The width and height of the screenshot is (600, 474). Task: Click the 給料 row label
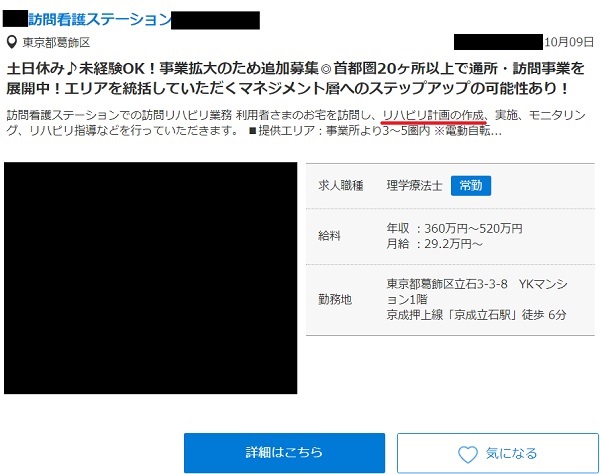point(330,236)
